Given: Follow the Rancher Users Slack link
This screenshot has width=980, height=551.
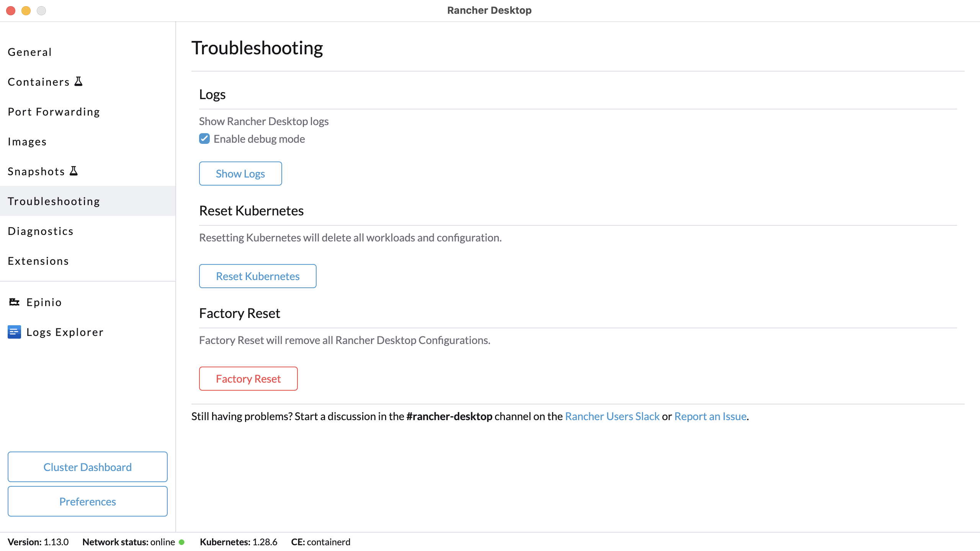Looking at the screenshot, I should tap(612, 416).
